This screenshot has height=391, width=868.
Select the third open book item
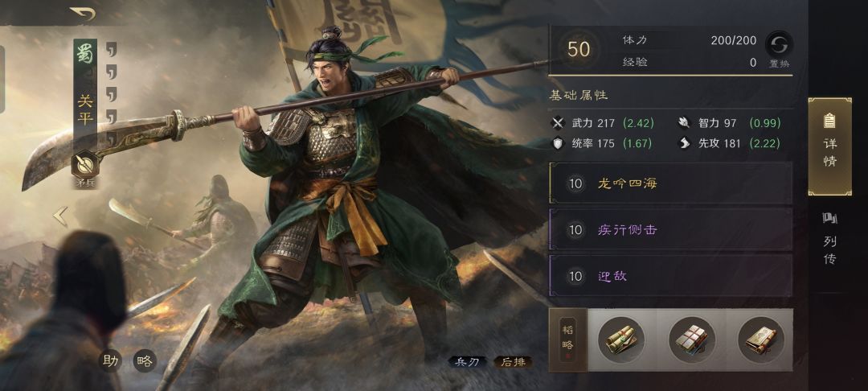pyautogui.click(x=761, y=340)
